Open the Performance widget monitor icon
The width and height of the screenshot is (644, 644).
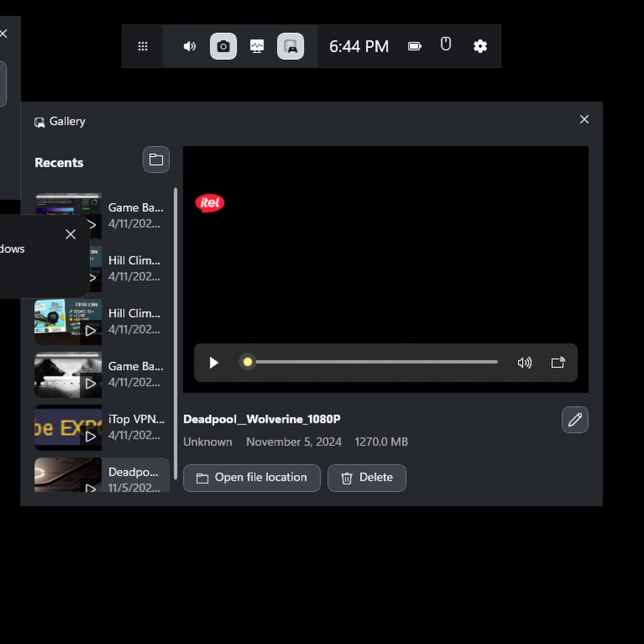[x=257, y=46]
